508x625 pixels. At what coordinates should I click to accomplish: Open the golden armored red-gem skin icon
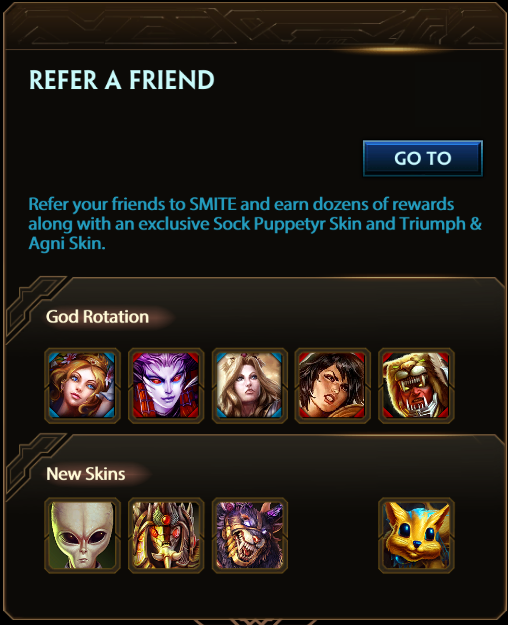(x=166, y=535)
